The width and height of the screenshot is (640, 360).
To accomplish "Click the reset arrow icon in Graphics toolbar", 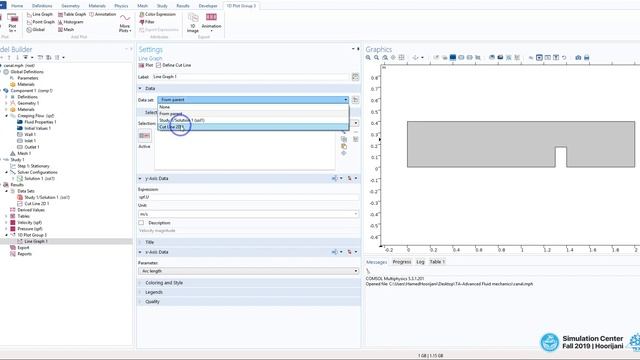I will coord(564,58).
